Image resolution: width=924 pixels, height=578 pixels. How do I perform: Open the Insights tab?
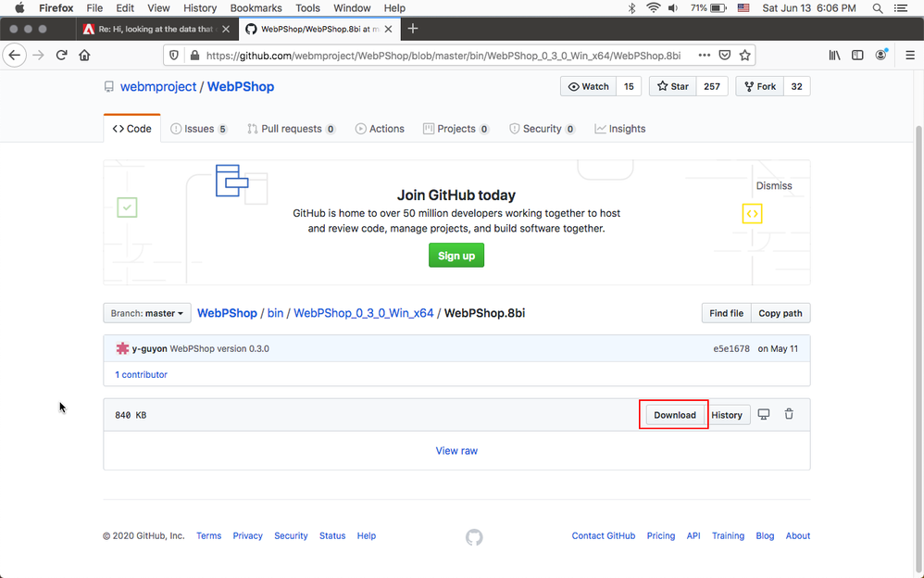620,129
